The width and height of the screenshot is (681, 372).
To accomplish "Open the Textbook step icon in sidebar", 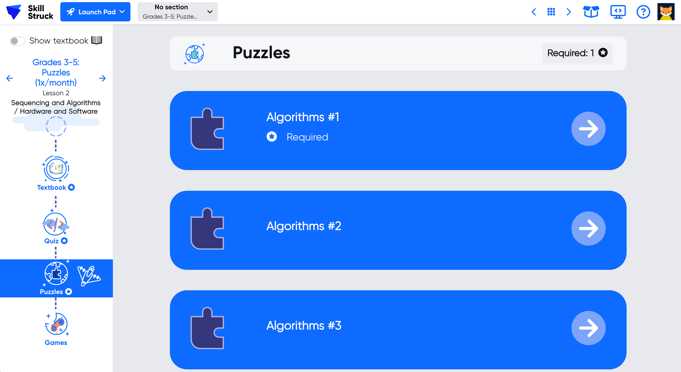I will [x=56, y=168].
